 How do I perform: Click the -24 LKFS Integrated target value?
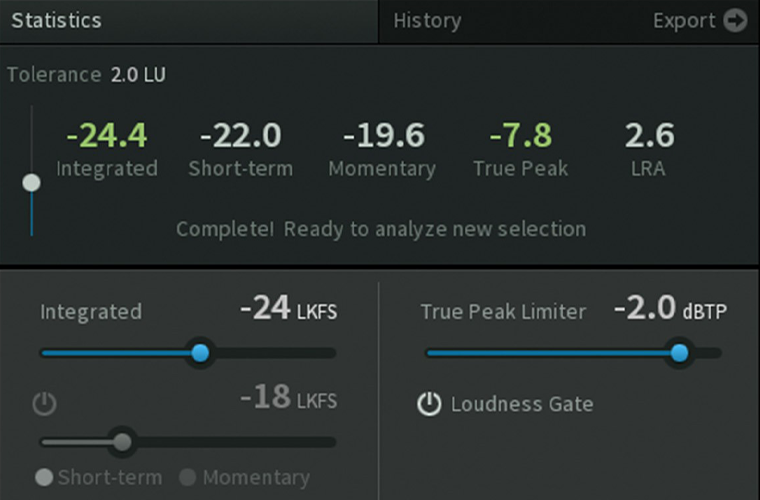click(288, 308)
